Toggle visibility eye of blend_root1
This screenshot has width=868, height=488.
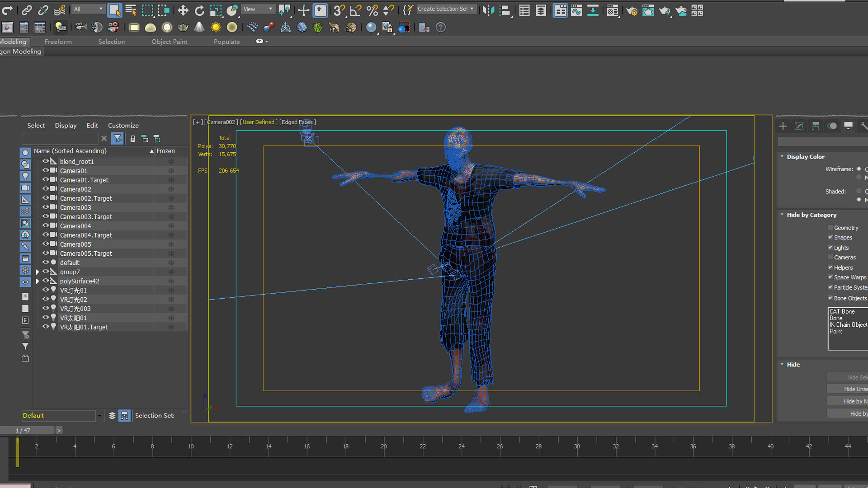pyautogui.click(x=45, y=161)
